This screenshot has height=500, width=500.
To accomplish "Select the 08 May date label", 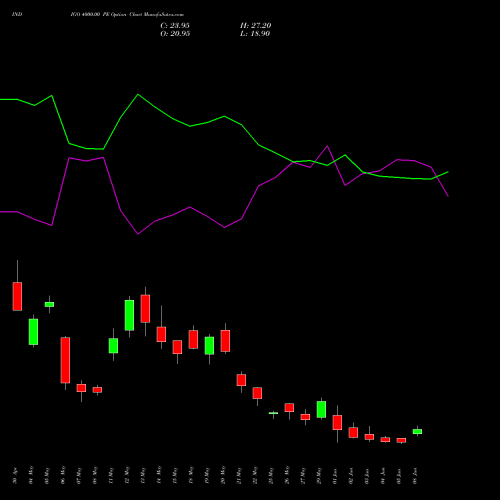I will coord(95,476).
